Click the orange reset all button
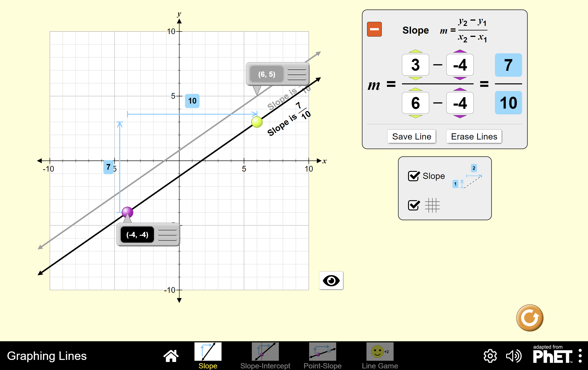The image size is (588, 370). click(529, 318)
